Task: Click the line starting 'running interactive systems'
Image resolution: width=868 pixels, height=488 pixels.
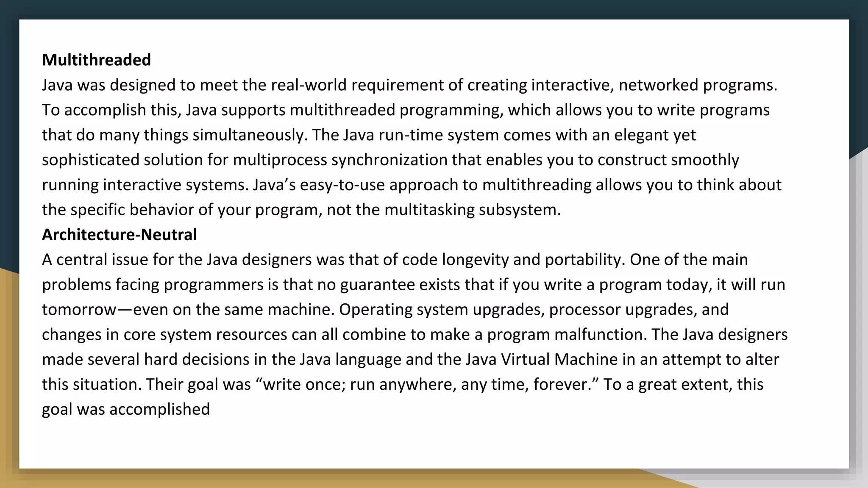Action: [x=412, y=185]
